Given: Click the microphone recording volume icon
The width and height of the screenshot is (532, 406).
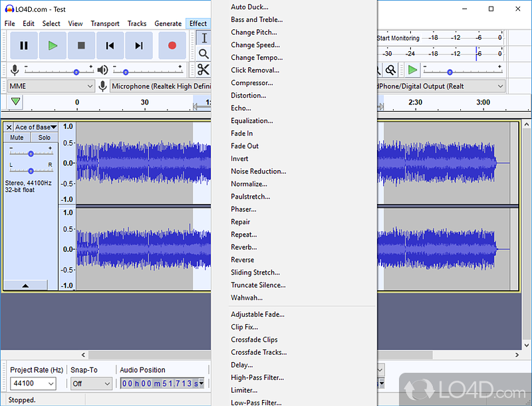Looking at the screenshot, I should pyautogui.click(x=15, y=70).
